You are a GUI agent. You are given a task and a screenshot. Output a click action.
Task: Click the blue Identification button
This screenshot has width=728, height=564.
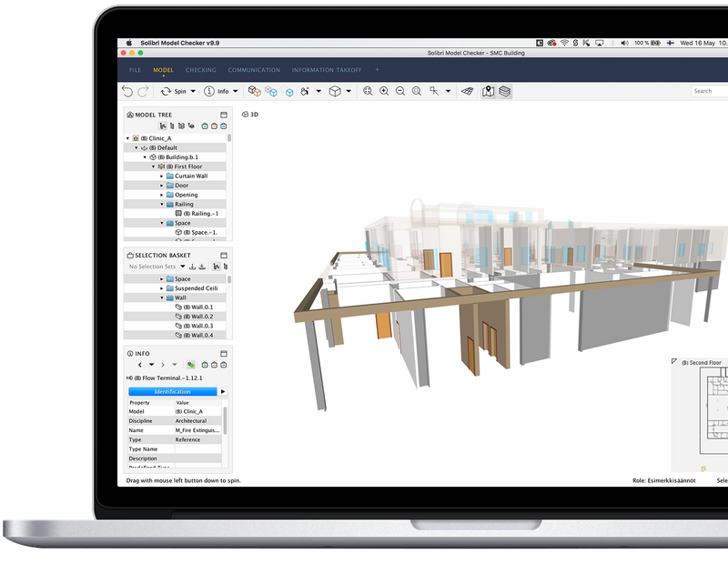pos(173,391)
